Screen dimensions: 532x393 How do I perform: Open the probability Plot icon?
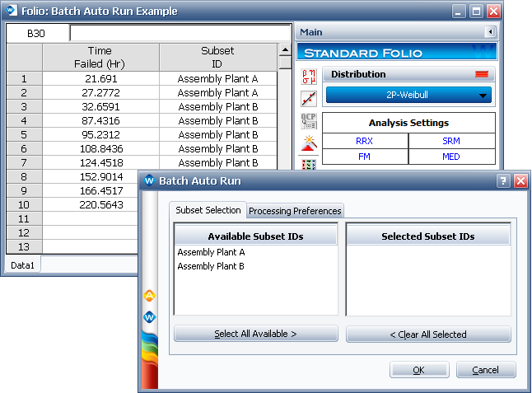pos(309,99)
